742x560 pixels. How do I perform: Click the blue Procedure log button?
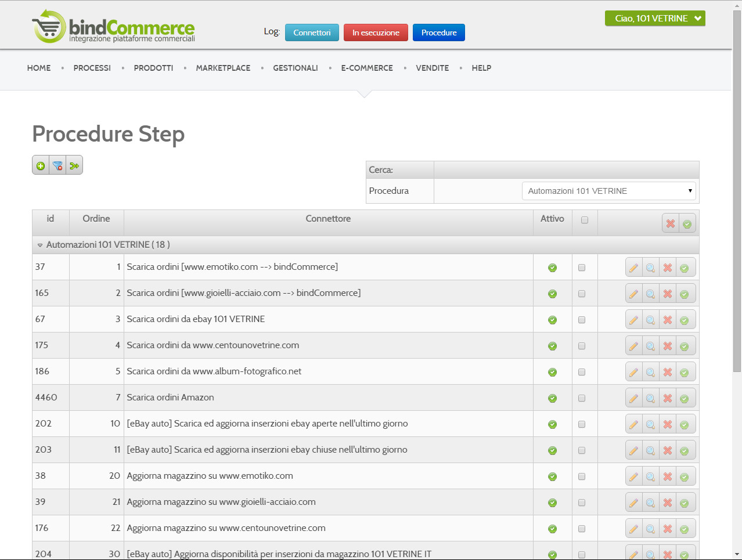439,32
